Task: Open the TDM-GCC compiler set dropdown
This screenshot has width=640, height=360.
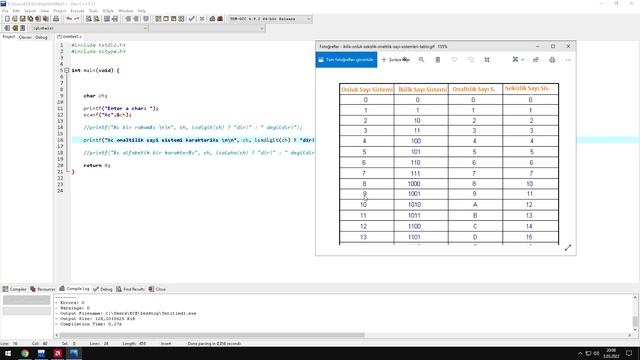Action: 270,19
